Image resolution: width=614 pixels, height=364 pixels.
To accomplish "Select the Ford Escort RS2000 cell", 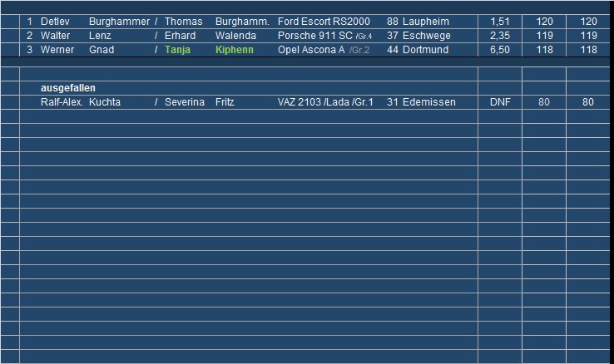I will (324, 22).
